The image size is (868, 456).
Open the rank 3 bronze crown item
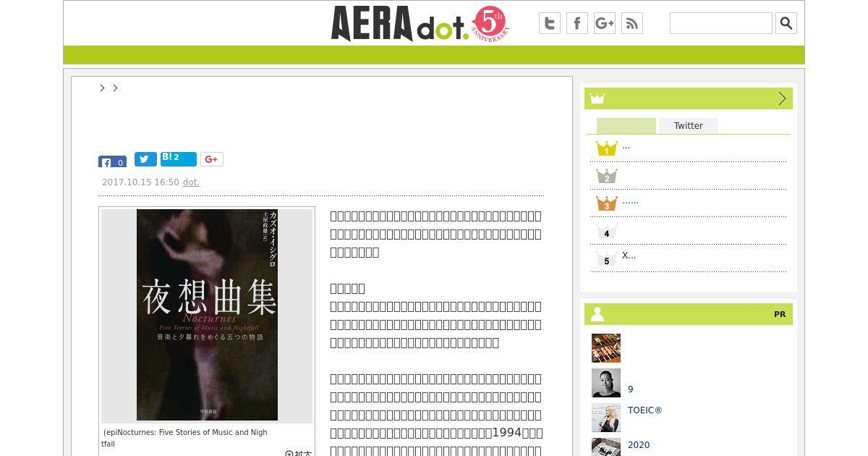pos(606,203)
